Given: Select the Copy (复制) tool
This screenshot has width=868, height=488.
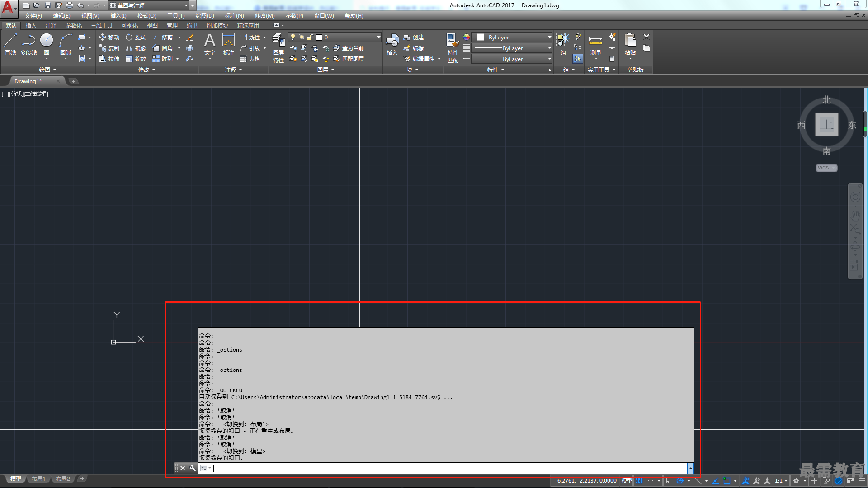Looking at the screenshot, I should click(109, 48).
